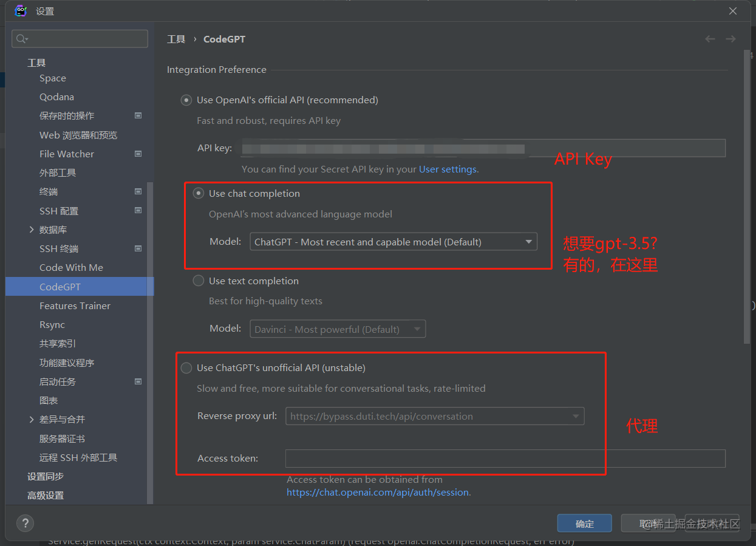
Task: Click the 确定 button
Action: tap(585, 524)
